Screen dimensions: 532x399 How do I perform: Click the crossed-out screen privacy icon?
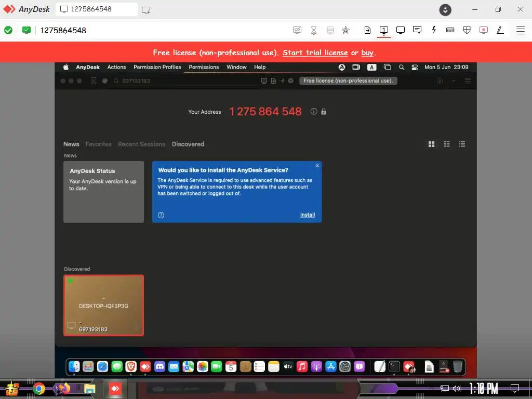point(297,30)
